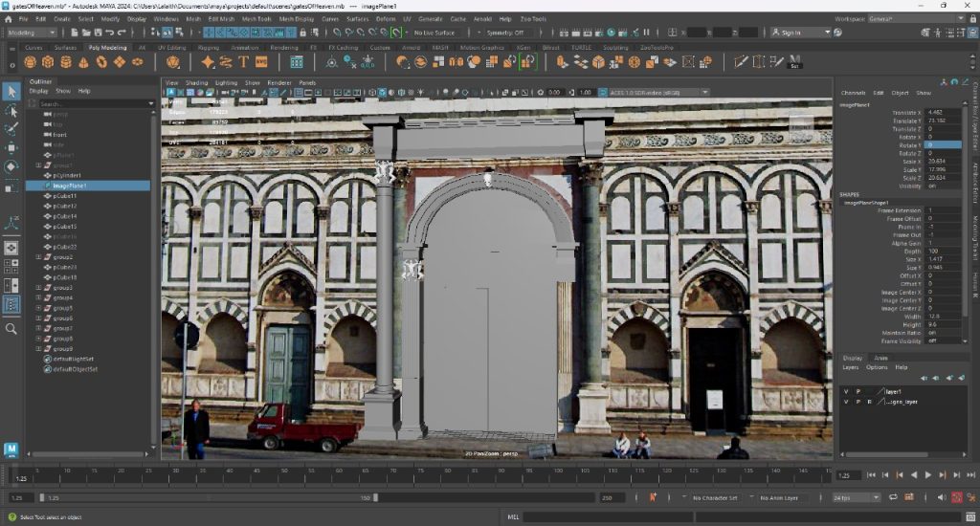Open the Sign In dropdown
The image size is (980, 526).
click(801, 33)
